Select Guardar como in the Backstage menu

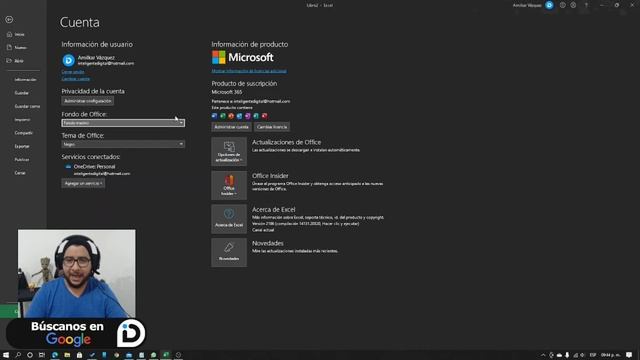[x=27, y=106]
